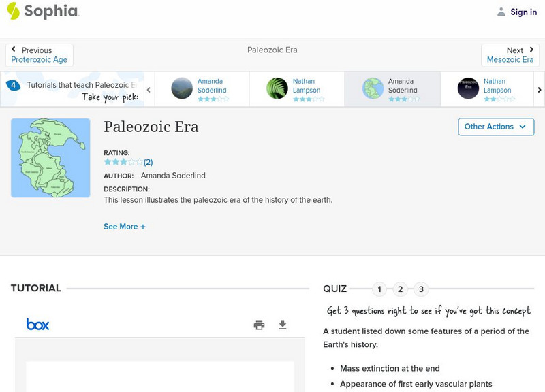Viewport: 545px width, 392px height.
Task: Click quiz progress step 2 marker
Action: coord(401,289)
